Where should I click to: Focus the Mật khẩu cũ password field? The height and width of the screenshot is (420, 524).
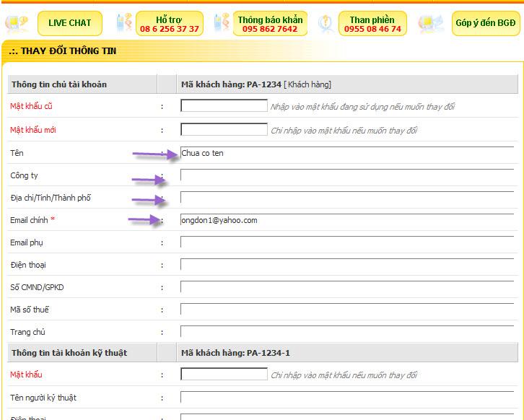(224, 106)
